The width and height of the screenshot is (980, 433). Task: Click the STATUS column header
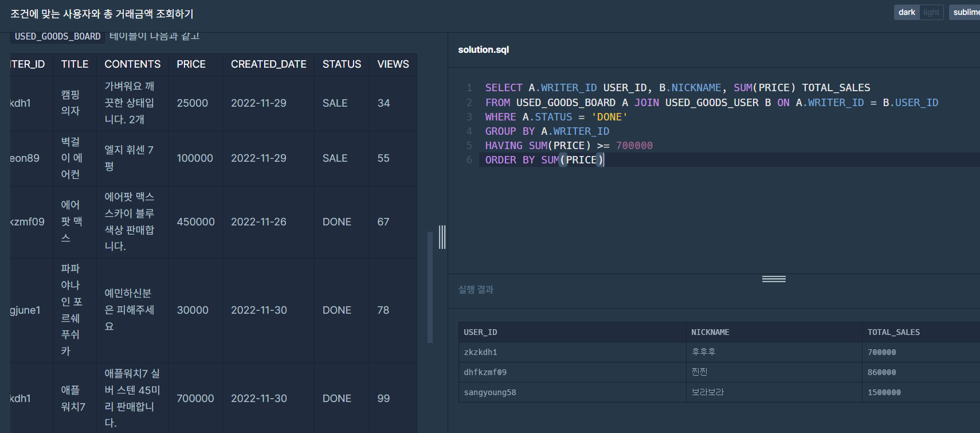click(342, 64)
